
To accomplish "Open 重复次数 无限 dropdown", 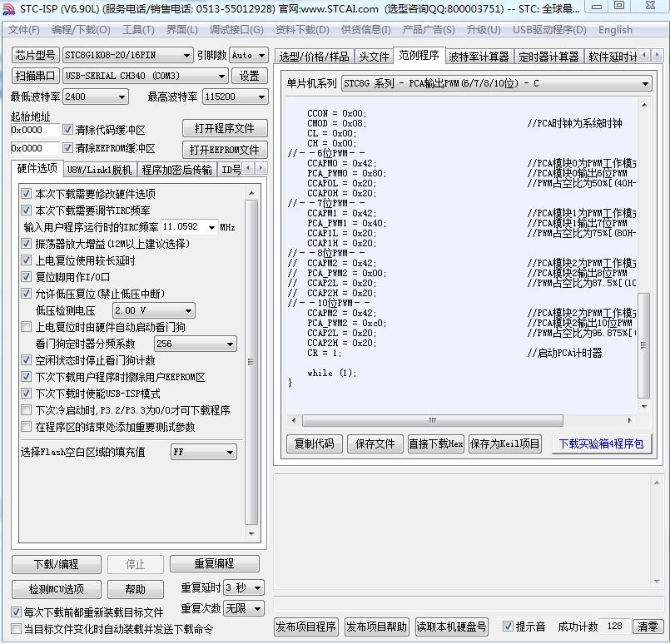I will [x=244, y=608].
